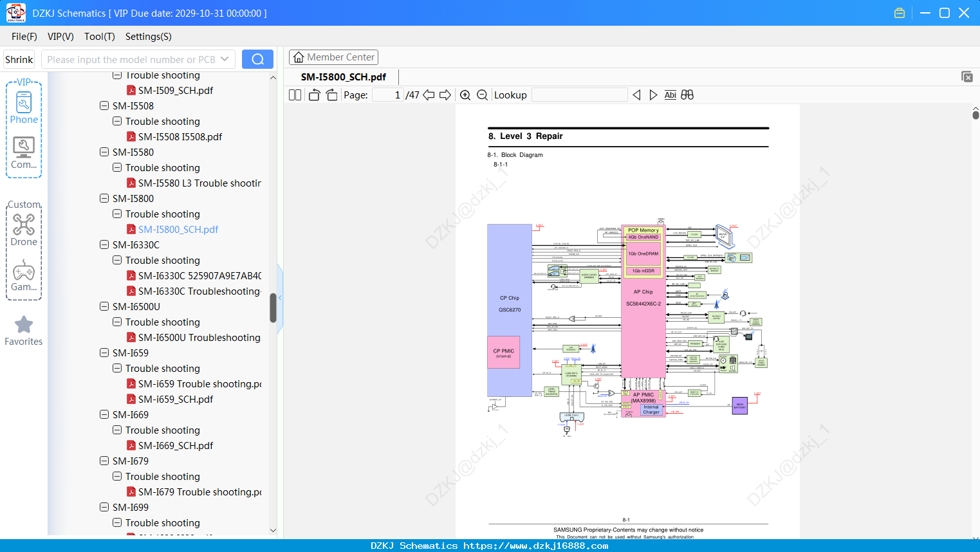Collapse the SM-I6500U tree node
The image size is (980, 552).
click(x=104, y=306)
